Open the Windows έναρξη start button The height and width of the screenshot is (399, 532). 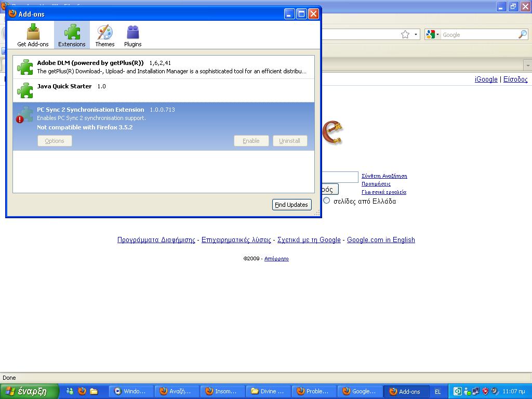point(29,391)
